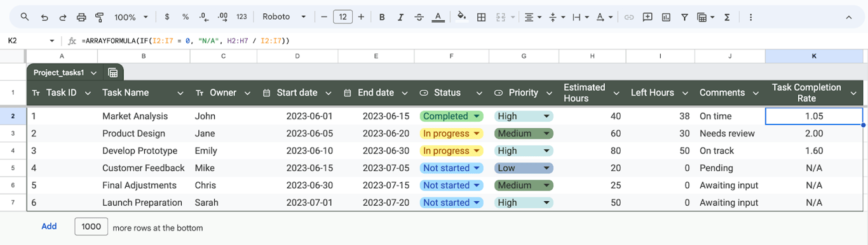Open the name box dropdown arrow

coord(52,41)
